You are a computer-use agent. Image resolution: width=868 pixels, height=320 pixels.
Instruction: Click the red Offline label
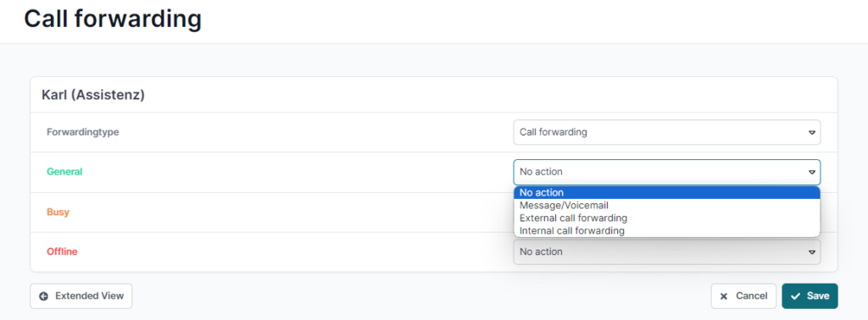[62, 252]
